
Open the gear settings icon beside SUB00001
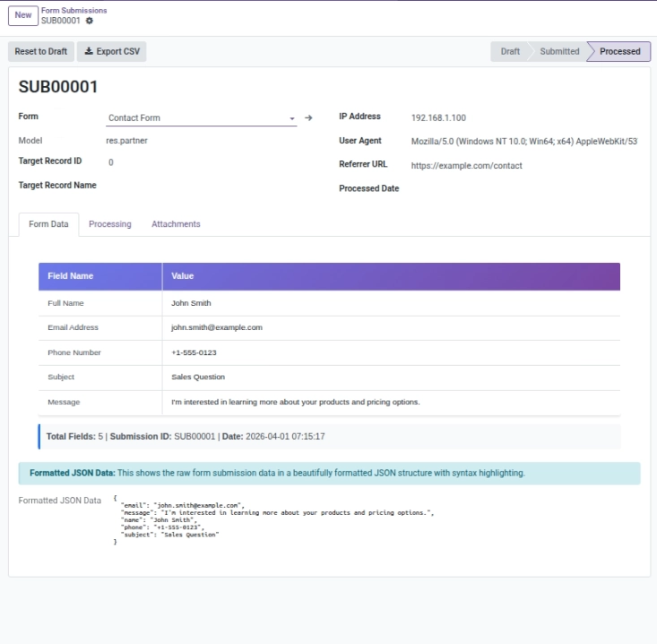point(90,21)
